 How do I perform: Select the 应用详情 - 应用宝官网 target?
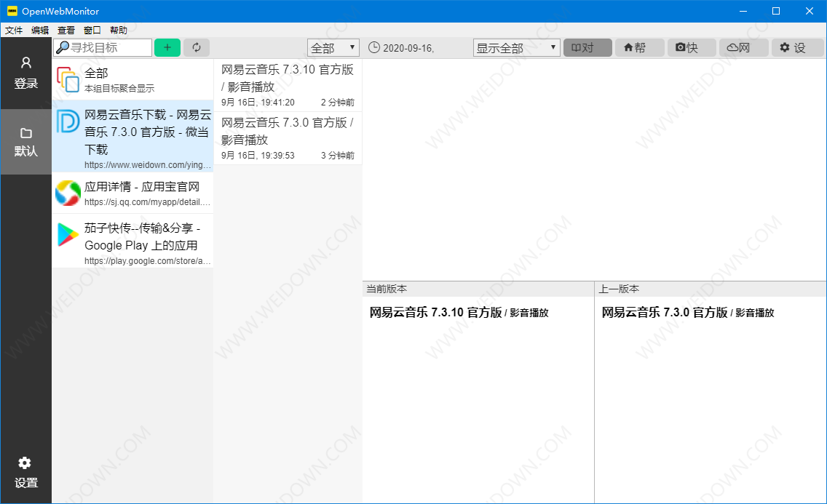132,193
